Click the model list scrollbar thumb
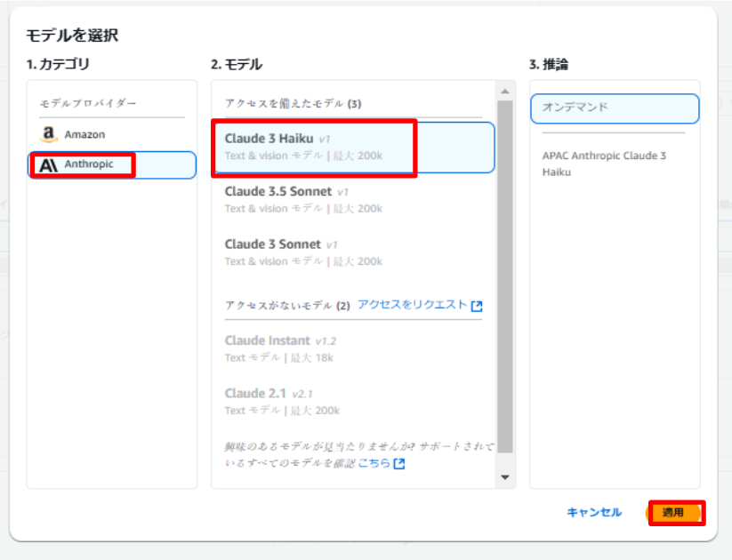732x560 pixels. point(505,276)
